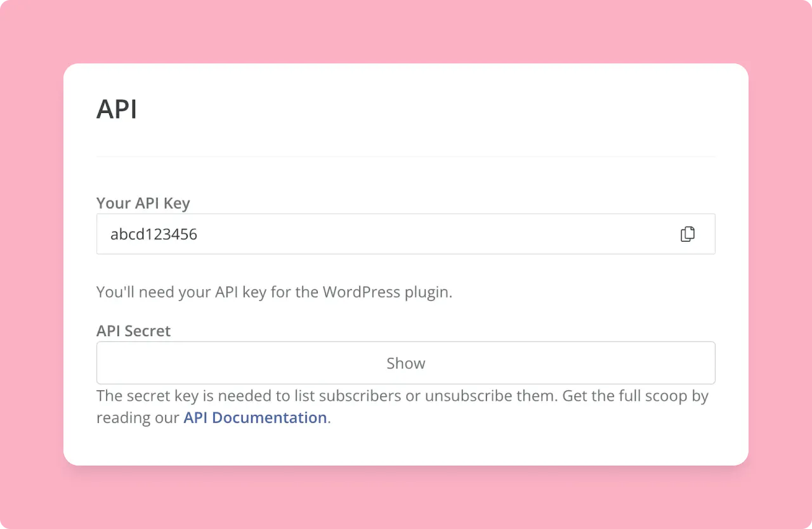Navigate to the API Documentation page
812x529 pixels.
click(254, 417)
